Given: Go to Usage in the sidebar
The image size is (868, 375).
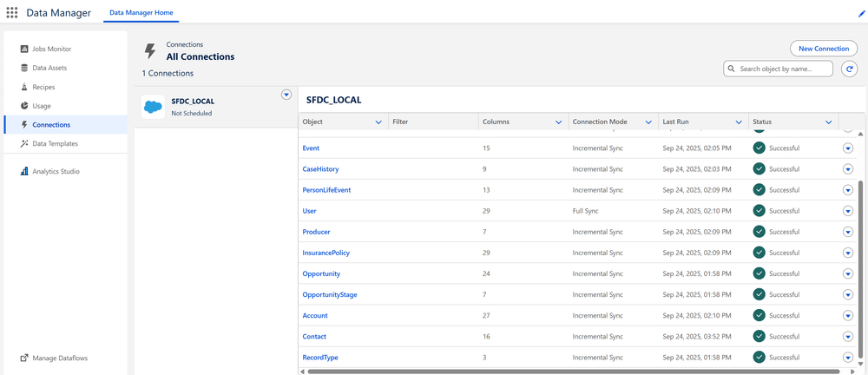Looking at the screenshot, I should coord(42,106).
